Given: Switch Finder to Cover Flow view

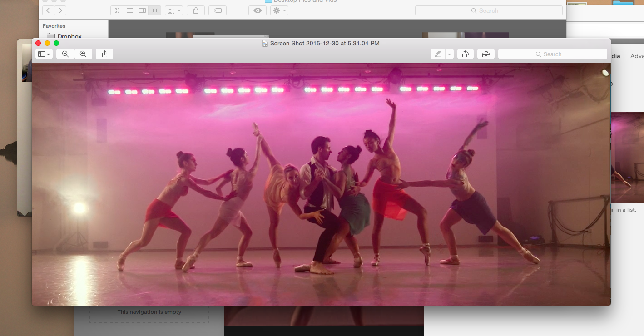Looking at the screenshot, I should point(155,10).
